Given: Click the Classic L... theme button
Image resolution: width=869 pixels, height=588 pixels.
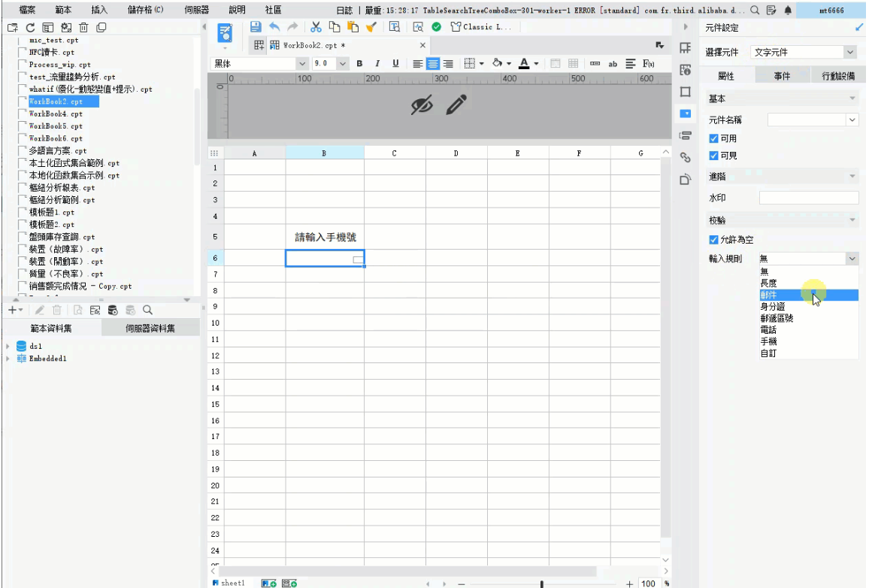Looking at the screenshot, I should pyautogui.click(x=480, y=26).
